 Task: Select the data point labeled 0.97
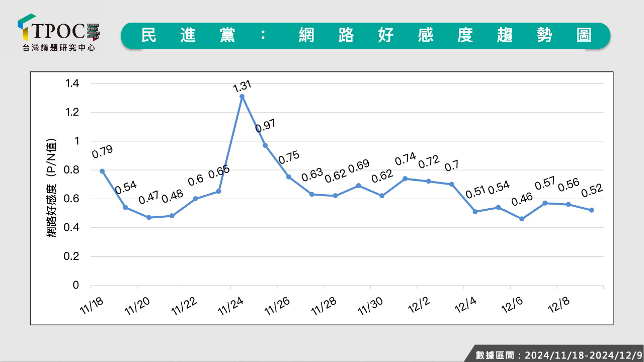[265, 145]
